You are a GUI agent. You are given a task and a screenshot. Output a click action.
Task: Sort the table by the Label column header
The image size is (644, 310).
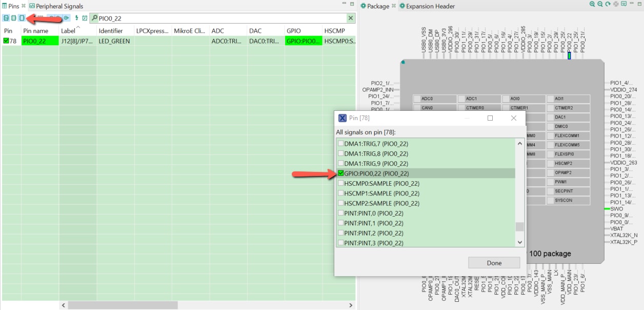(68, 31)
